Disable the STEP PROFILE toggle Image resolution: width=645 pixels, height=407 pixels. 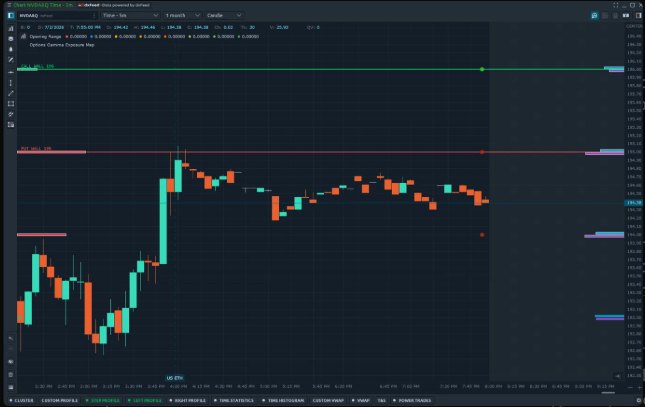[102, 400]
